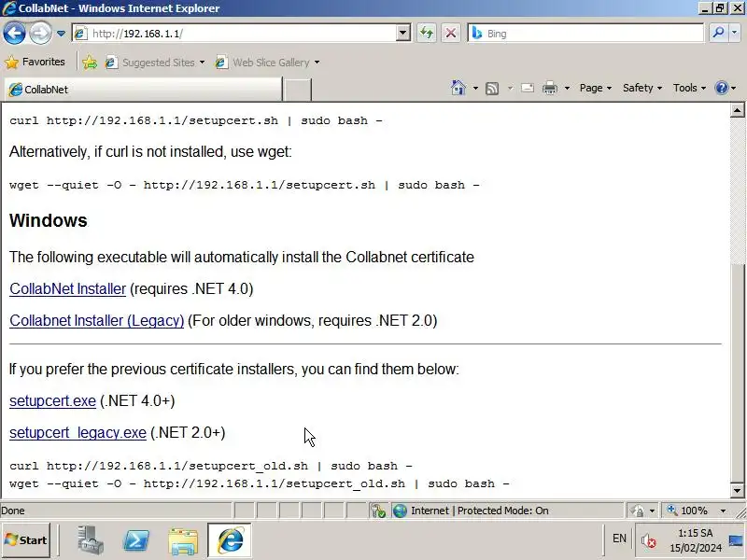Click the browser Forward arrow button

40,34
